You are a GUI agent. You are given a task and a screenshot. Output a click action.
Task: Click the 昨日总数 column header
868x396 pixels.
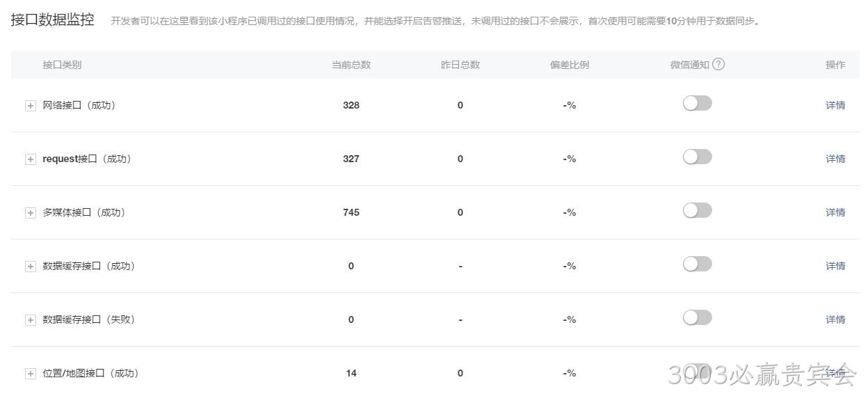coord(460,65)
